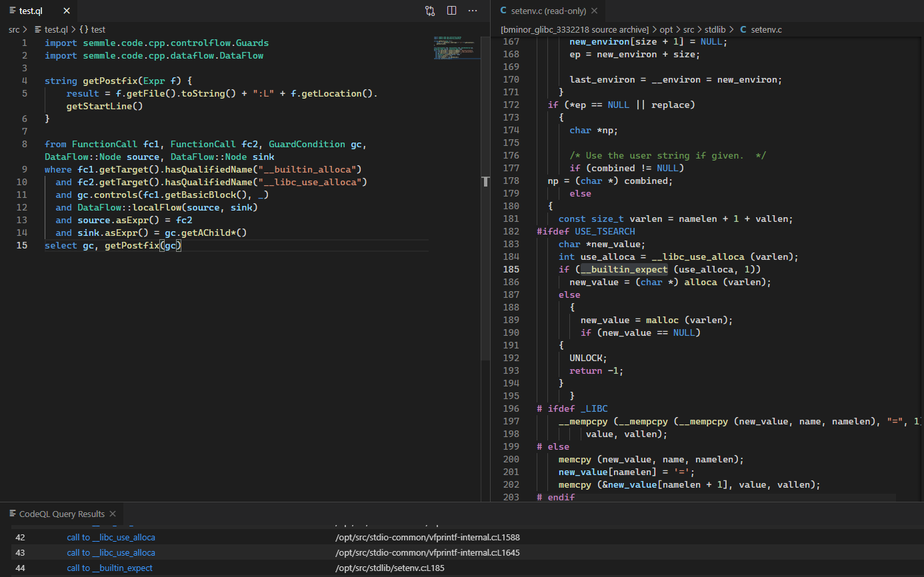Click the Open Changes compare icon
The height and width of the screenshot is (577, 924).
pos(430,11)
